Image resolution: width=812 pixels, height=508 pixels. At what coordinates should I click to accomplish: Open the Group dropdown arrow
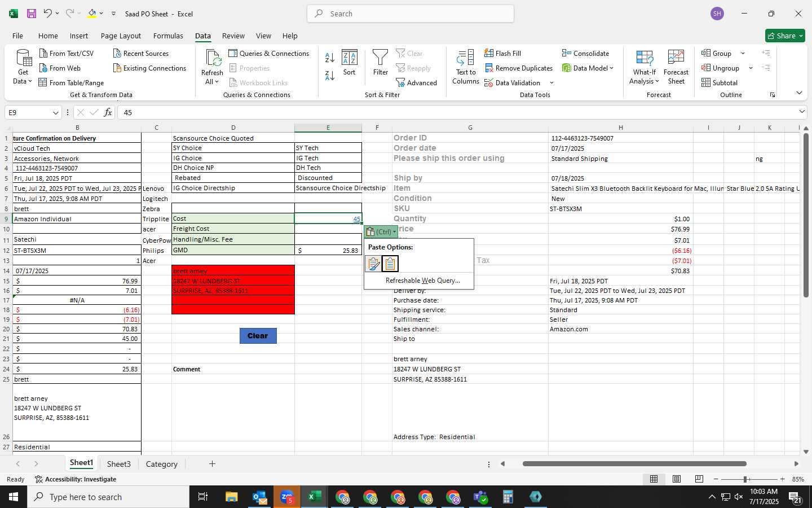coord(743,53)
